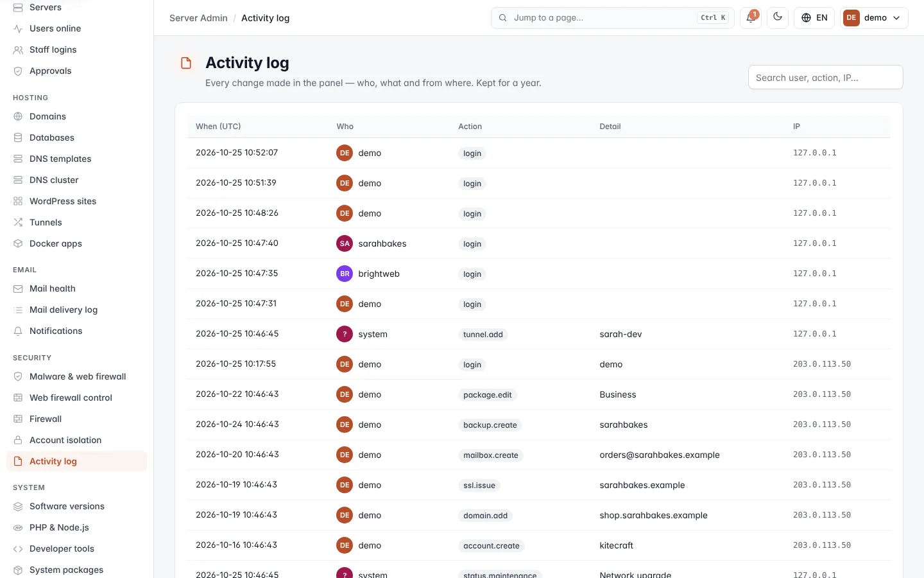Screen dimensions: 924x578
Task: Click the Docker apps cube icon
Action: 18,244
